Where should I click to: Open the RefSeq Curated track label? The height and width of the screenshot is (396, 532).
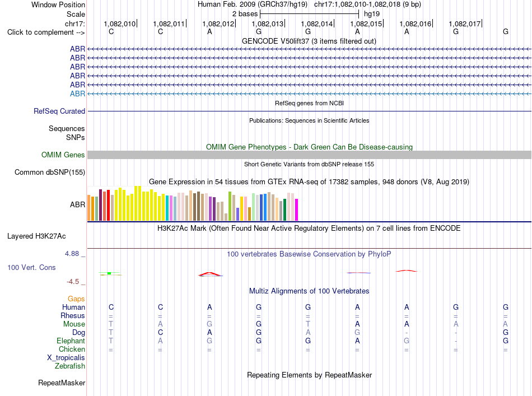(59, 111)
